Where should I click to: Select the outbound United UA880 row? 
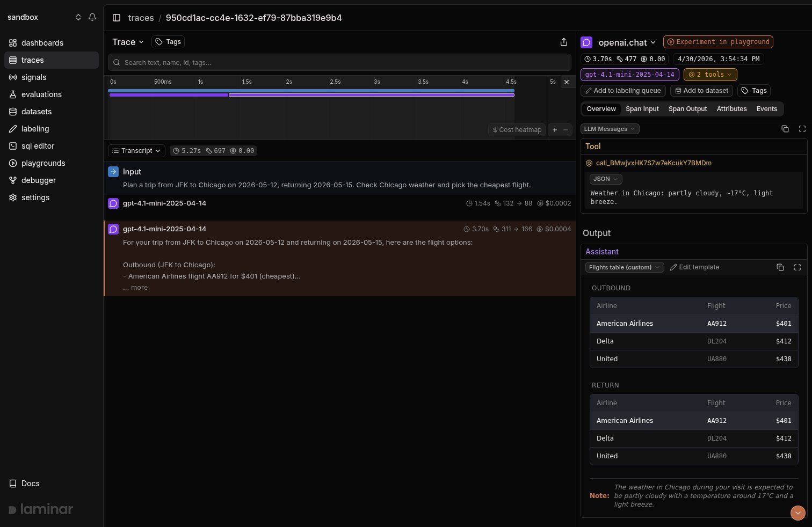coord(694,359)
